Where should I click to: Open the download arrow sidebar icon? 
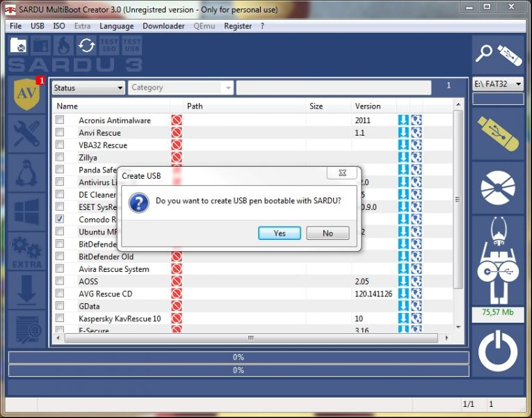(26, 290)
